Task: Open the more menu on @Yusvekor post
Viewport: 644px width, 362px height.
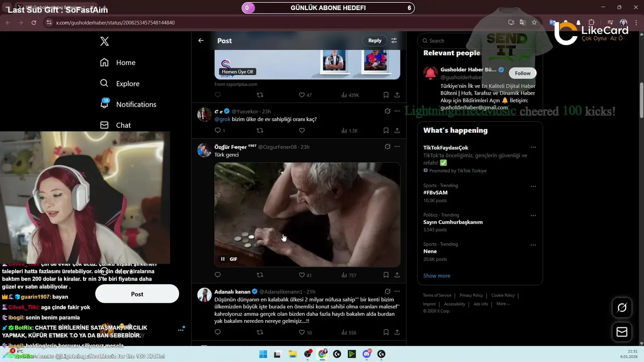Action: click(397, 111)
